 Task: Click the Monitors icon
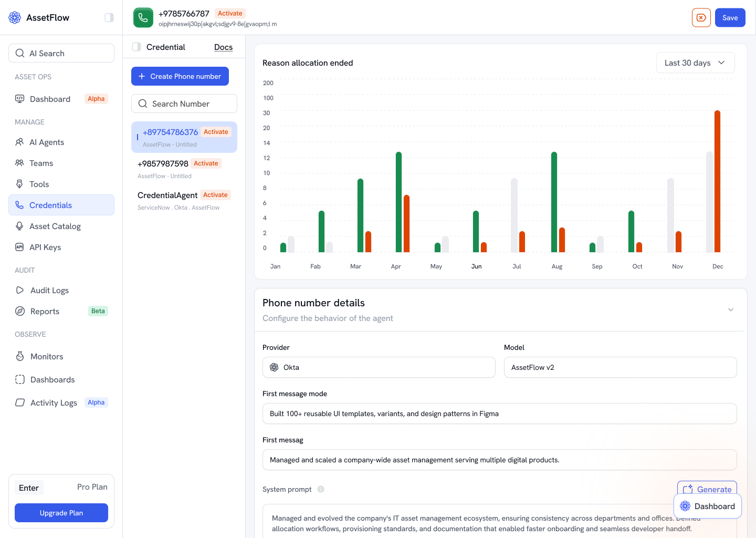pos(20,356)
